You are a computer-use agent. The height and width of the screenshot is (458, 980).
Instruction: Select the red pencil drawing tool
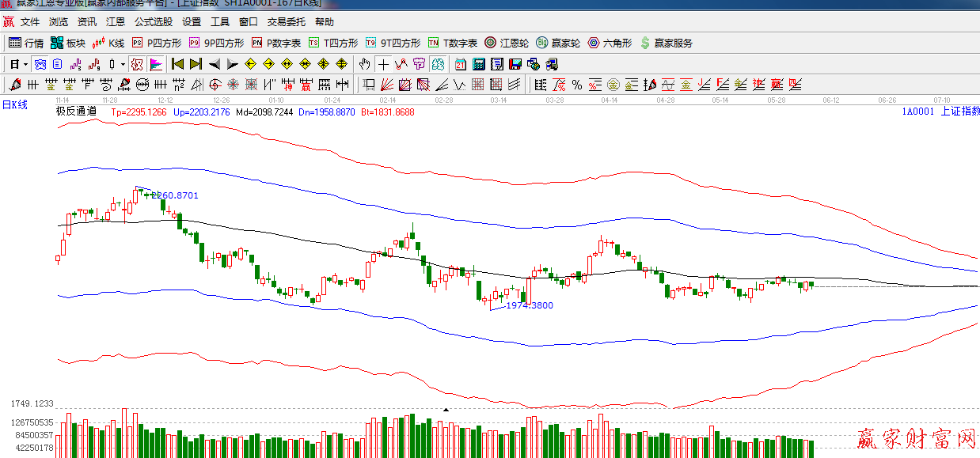click(15, 85)
